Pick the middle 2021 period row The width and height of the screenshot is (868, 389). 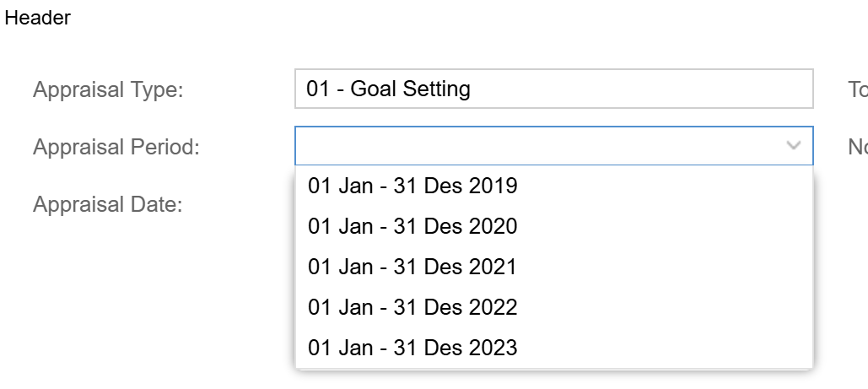[553, 267]
